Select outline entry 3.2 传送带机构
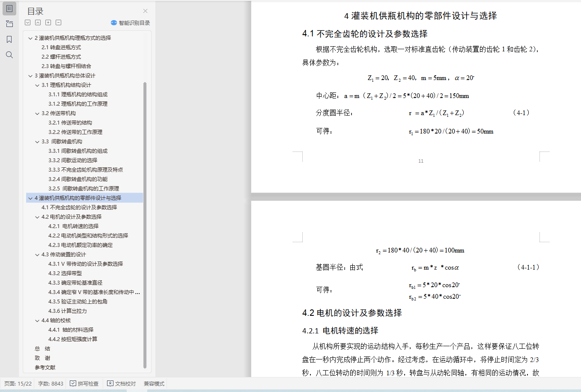 (x=59, y=113)
